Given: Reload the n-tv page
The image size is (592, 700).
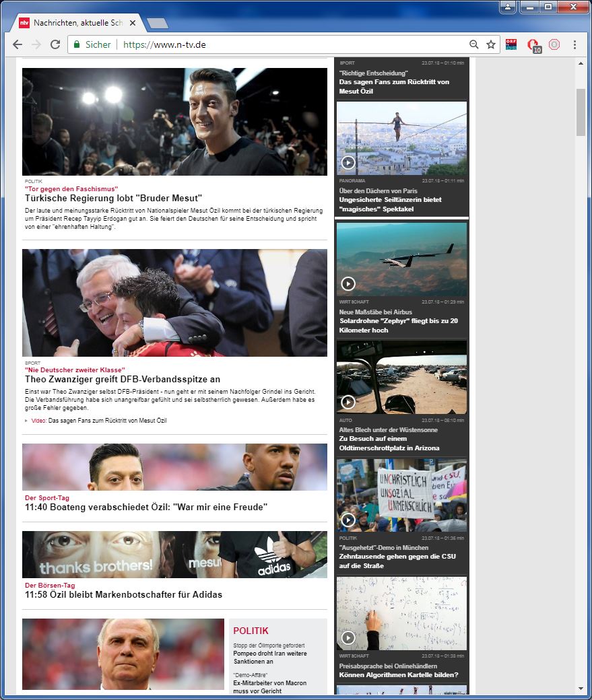Looking at the screenshot, I should pos(55,44).
